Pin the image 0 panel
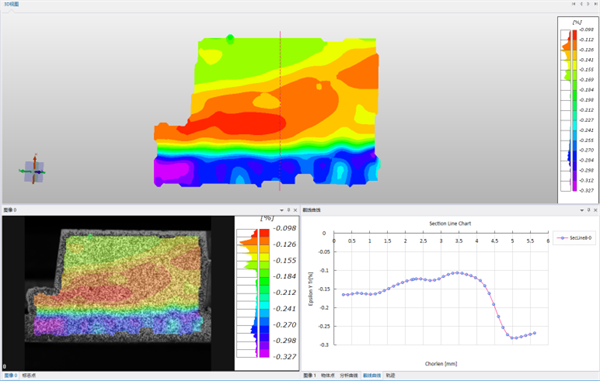Screen dimensions: 600x381 289,210
